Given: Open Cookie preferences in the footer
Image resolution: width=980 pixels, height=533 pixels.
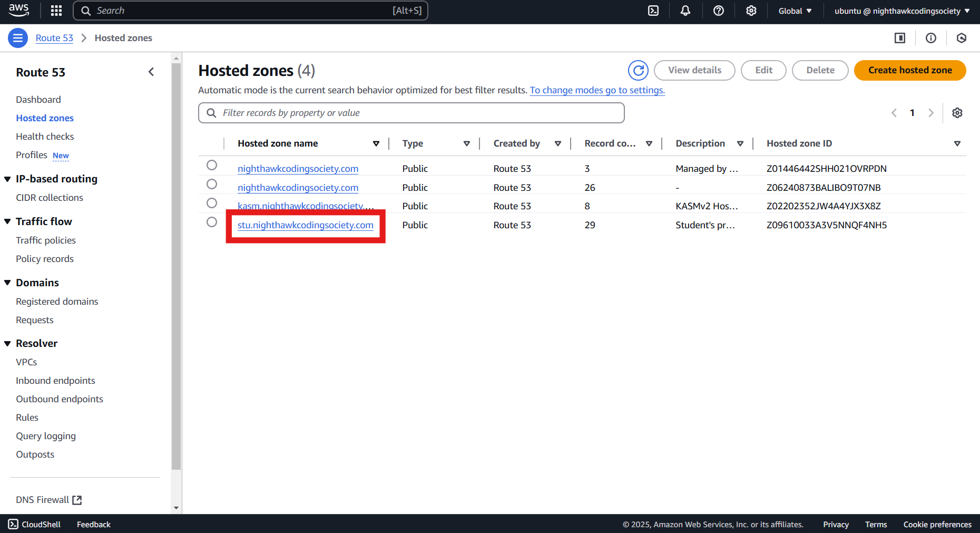Looking at the screenshot, I should click(x=937, y=524).
